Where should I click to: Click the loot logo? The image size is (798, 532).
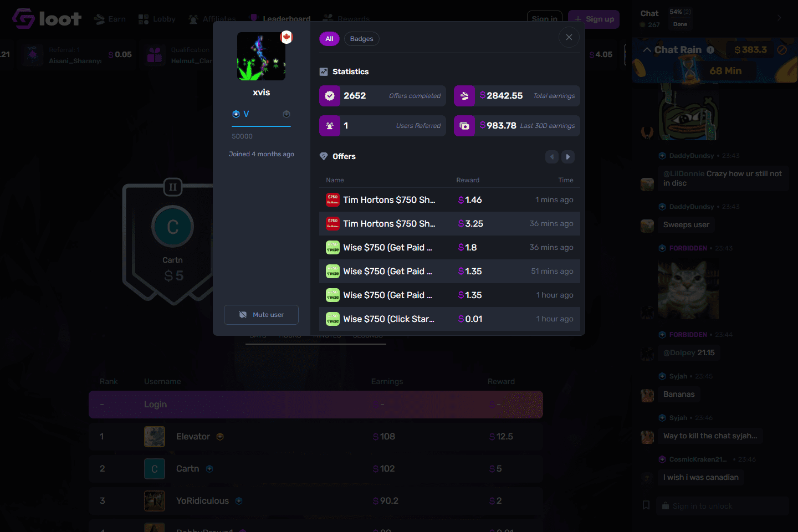click(x=47, y=19)
